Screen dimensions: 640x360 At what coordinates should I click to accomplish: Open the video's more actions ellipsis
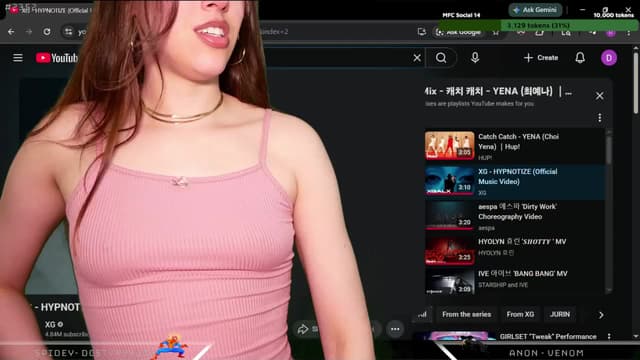tap(395, 329)
